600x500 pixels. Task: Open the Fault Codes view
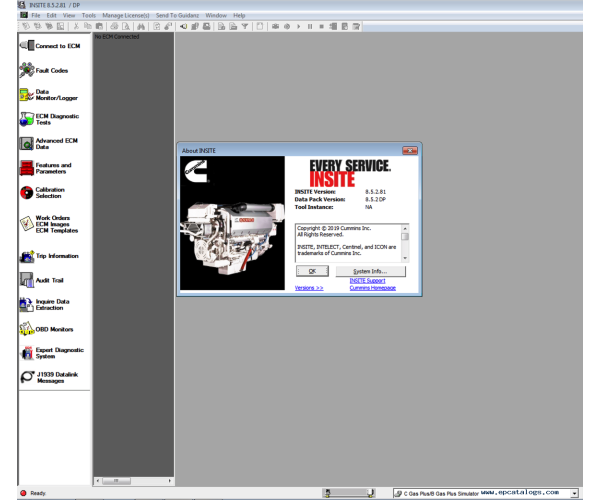(43, 70)
